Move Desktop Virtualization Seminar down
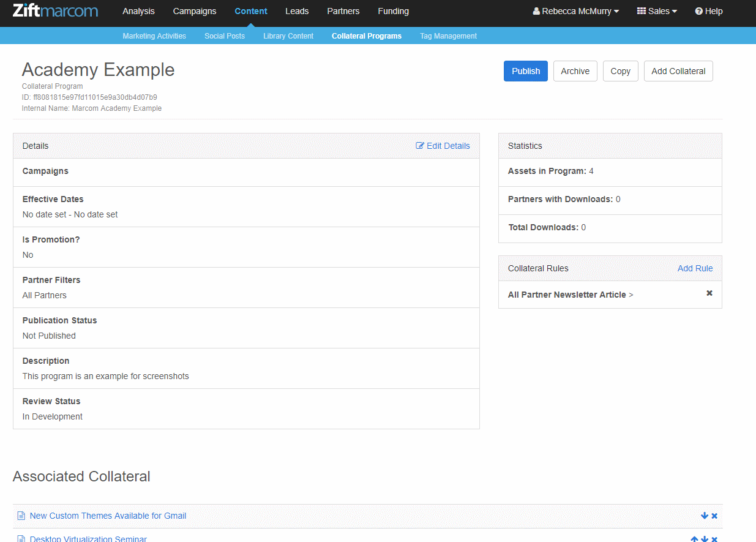The width and height of the screenshot is (756, 542). (x=705, y=539)
